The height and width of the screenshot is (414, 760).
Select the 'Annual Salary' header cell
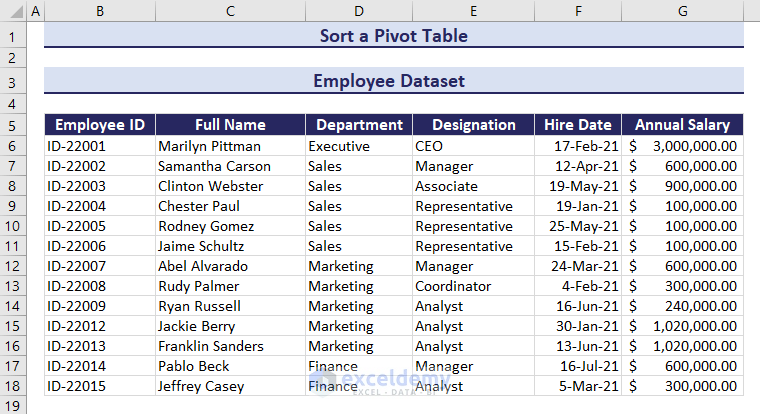coord(682,125)
